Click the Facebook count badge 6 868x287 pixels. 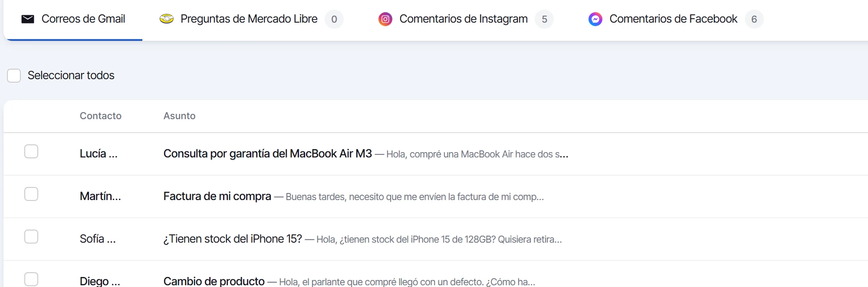coord(754,19)
